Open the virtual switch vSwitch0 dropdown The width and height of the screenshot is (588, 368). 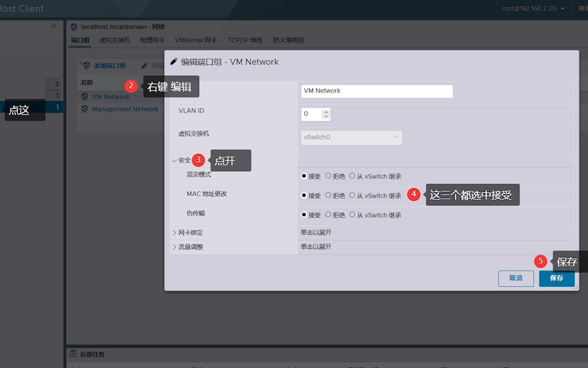[x=352, y=137]
